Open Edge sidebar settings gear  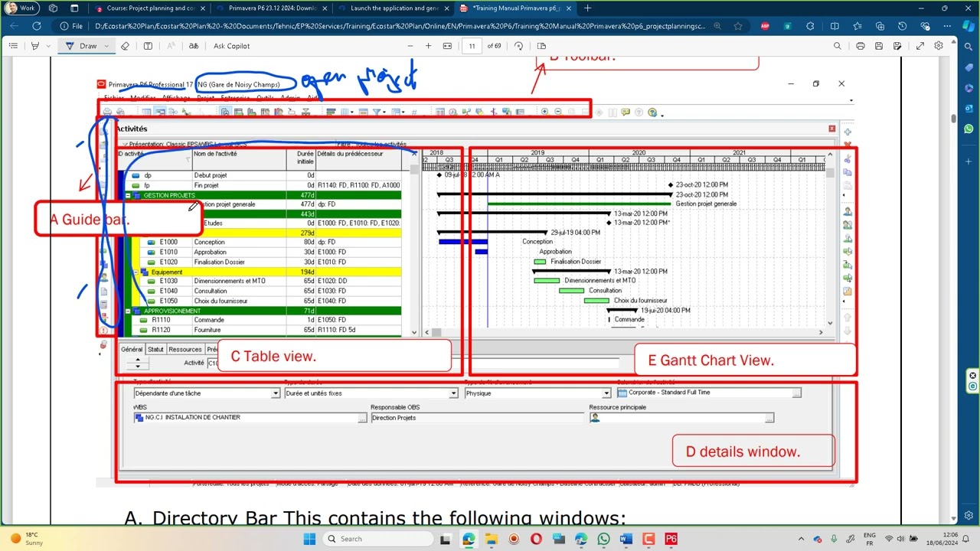coord(969,515)
